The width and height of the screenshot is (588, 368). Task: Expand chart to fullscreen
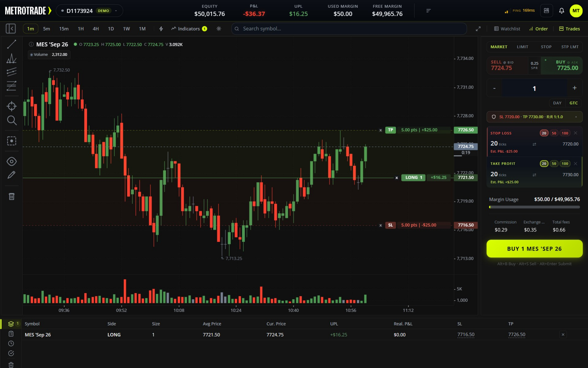[x=478, y=29]
